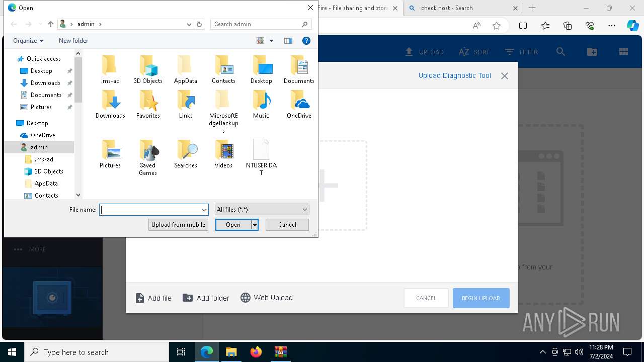Open the Upload Diagnostic Tool link

[455, 75]
